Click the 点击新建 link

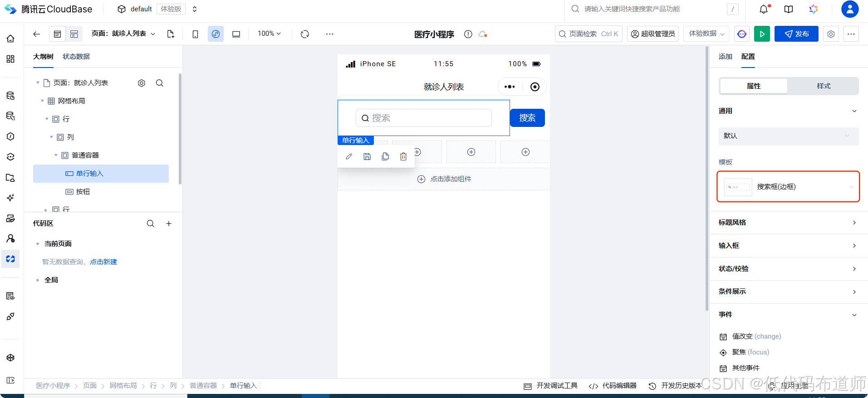coord(103,262)
